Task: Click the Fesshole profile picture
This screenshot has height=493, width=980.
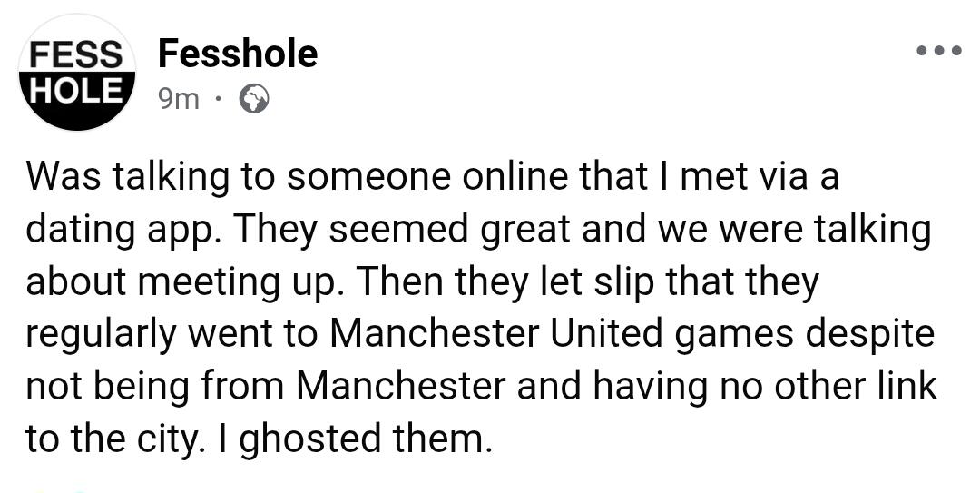Action: (x=76, y=73)
